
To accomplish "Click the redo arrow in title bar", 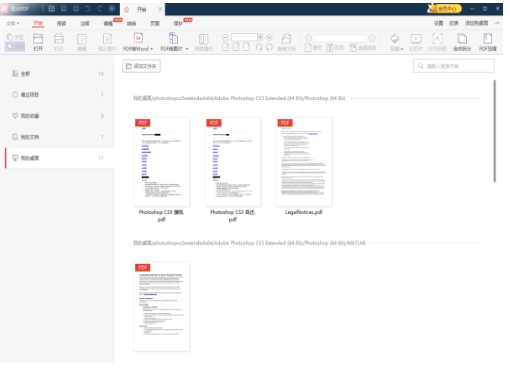I will point(100,9).
